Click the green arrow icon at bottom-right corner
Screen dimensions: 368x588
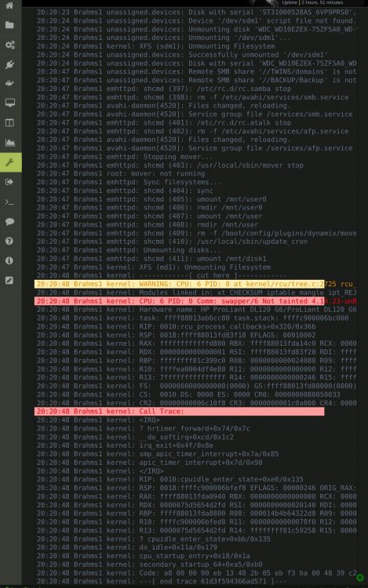click(x=359, y=578)
